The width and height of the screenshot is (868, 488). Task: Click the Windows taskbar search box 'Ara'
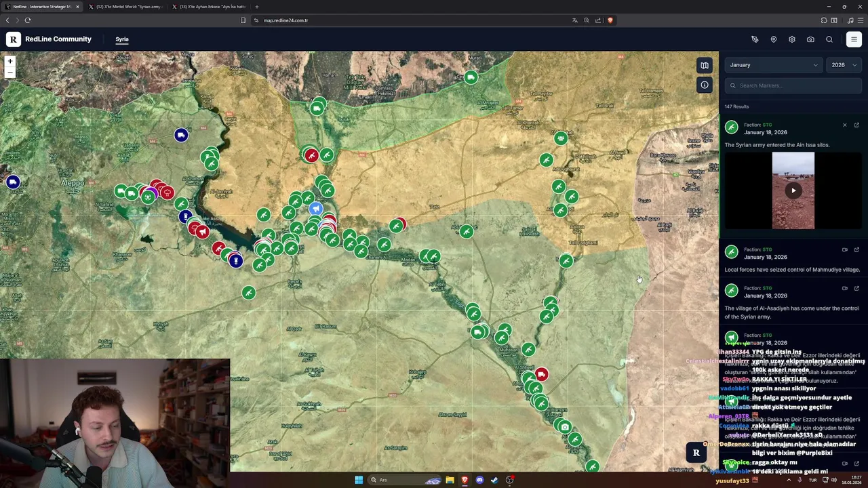point(406,480)
